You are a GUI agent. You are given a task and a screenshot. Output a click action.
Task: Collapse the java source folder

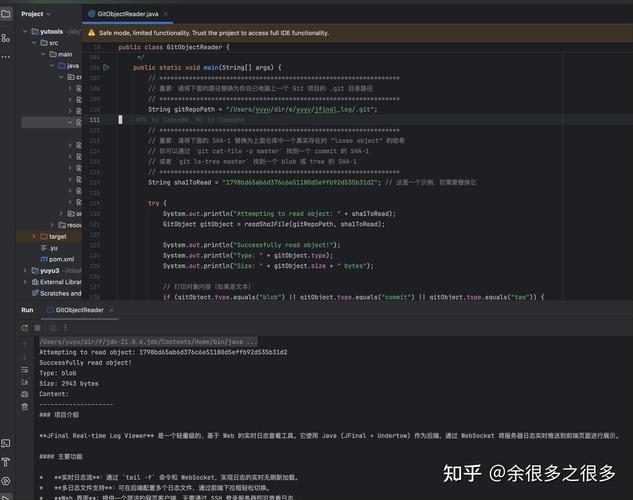[x=52, y=65]
